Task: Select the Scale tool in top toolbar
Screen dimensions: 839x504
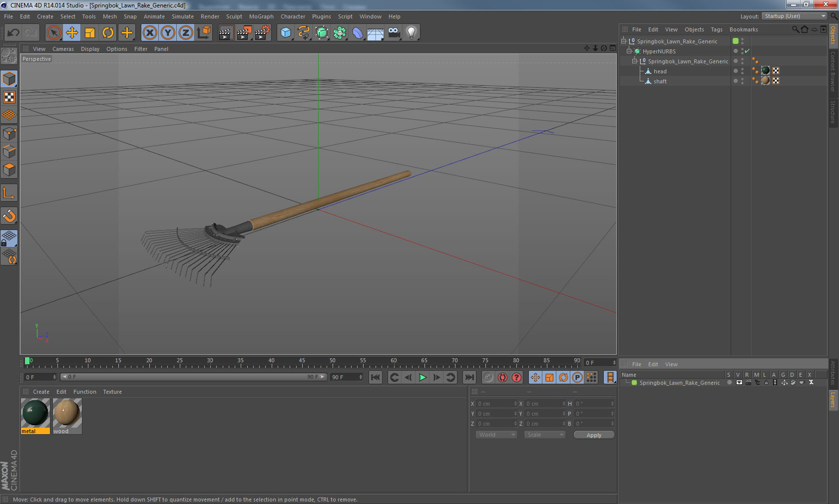Action: [90, 33]
